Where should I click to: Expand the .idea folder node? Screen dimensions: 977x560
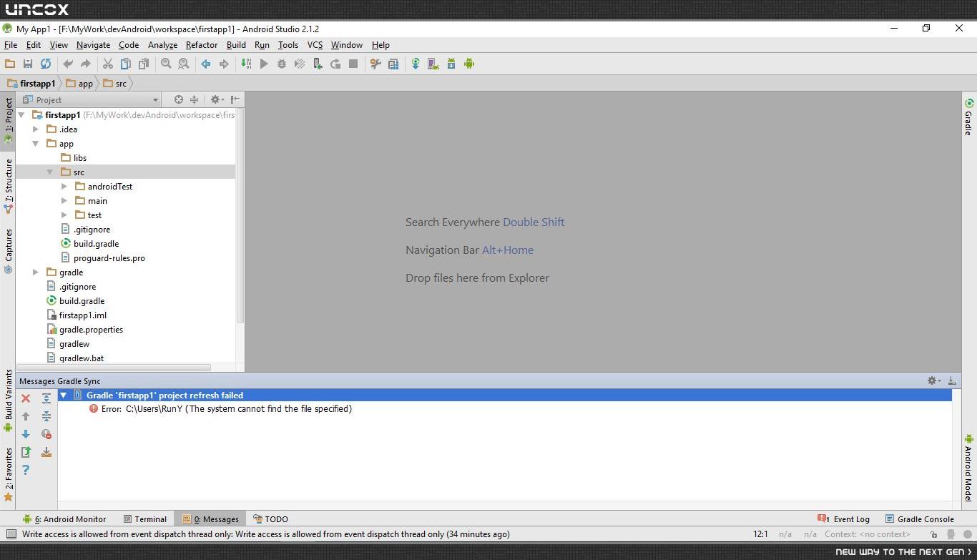click(36, 129)
